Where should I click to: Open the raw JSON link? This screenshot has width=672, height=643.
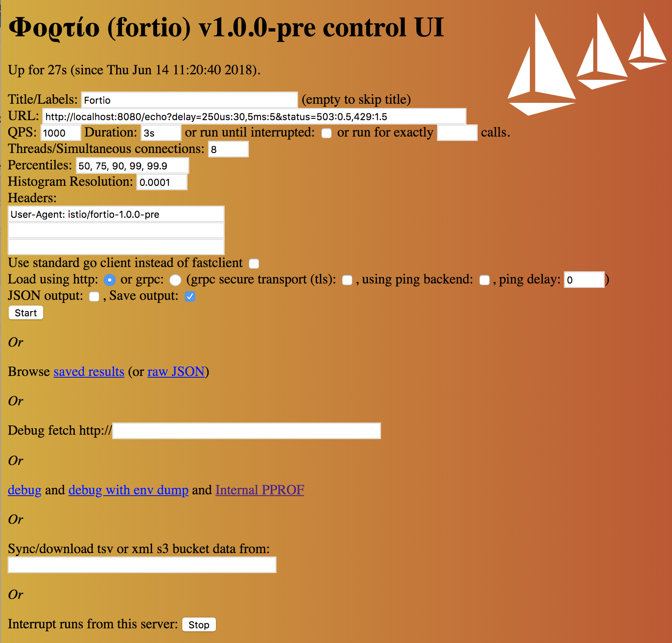[x=176, y=372]
